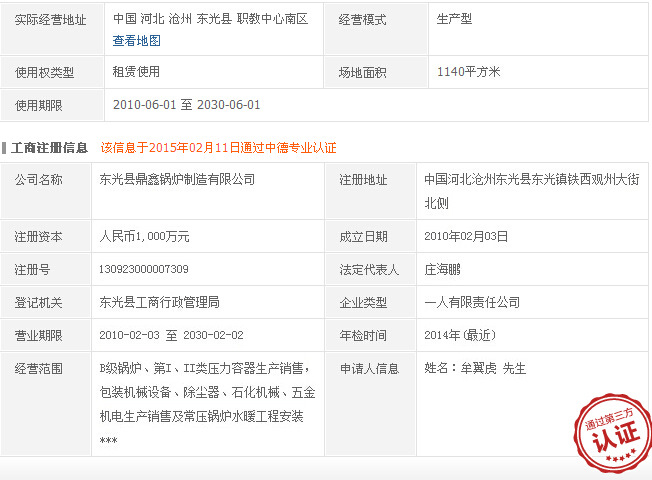Viewport: 652px width, 480px height.
Task: Select enterprise type 一人有限责任公司
Action: tap(472, 302)
